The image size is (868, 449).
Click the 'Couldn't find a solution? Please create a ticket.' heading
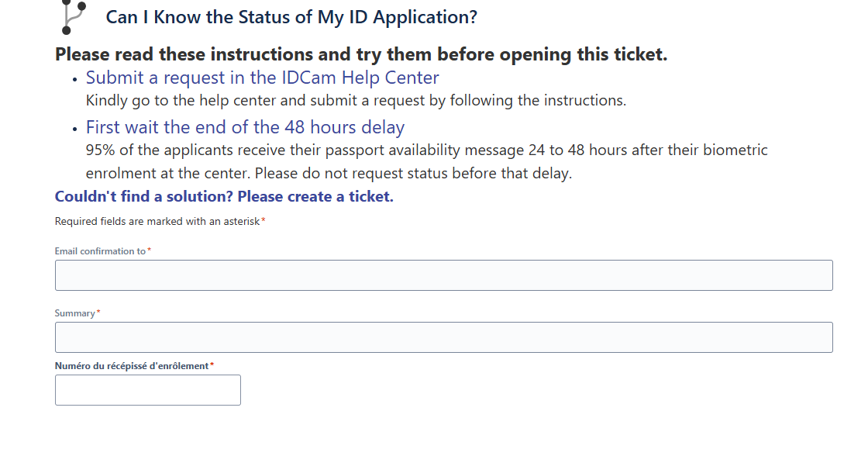click(x=224, y=196)
